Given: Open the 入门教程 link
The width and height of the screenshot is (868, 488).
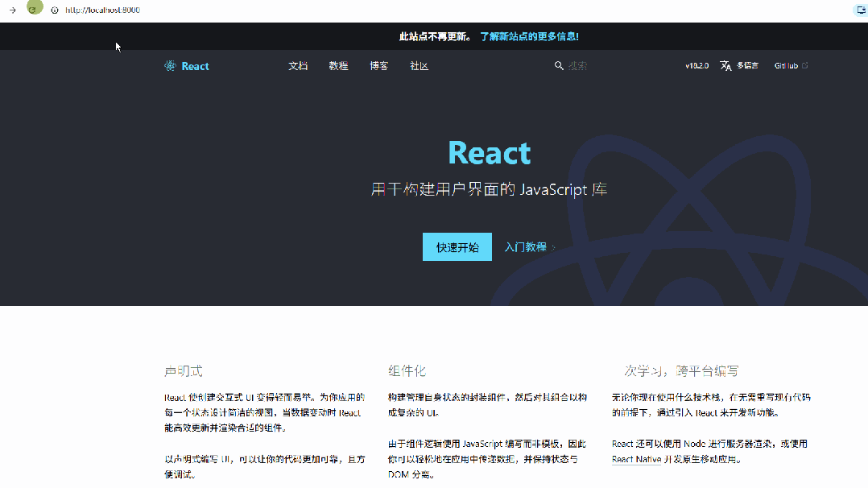Looking at the screenshot, I should (x=525, y=247).
